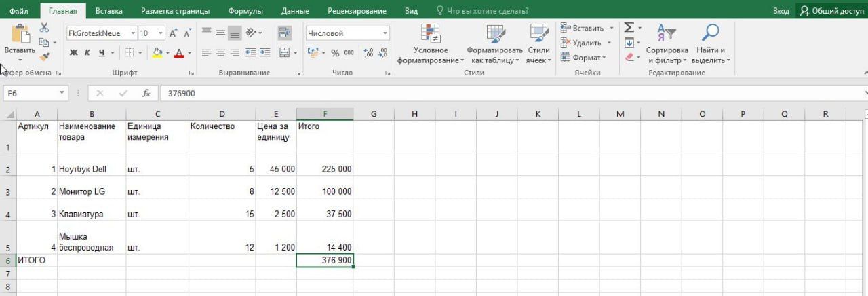This screenshot has width=868, height=296.
Task: Switch to the Данные tab
Action: [x=295, y=11]
